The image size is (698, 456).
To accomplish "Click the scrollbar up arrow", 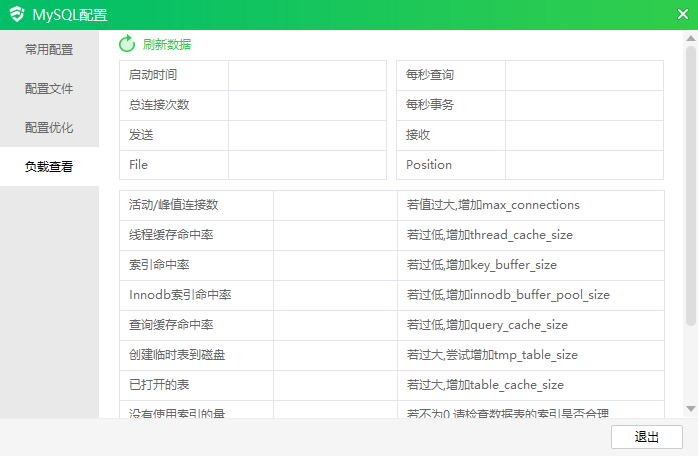I will (691, 38).
